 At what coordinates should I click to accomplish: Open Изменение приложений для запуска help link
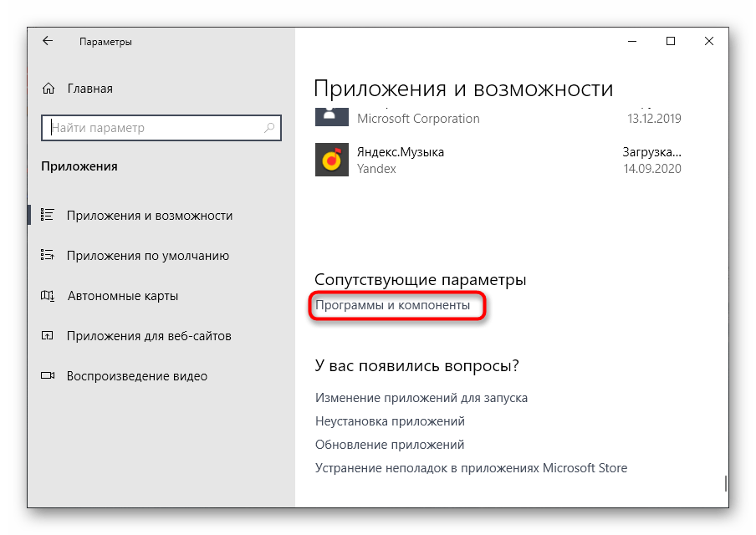421,398
